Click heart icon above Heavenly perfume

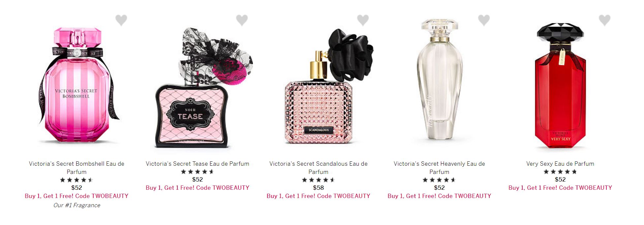(484, 20)
